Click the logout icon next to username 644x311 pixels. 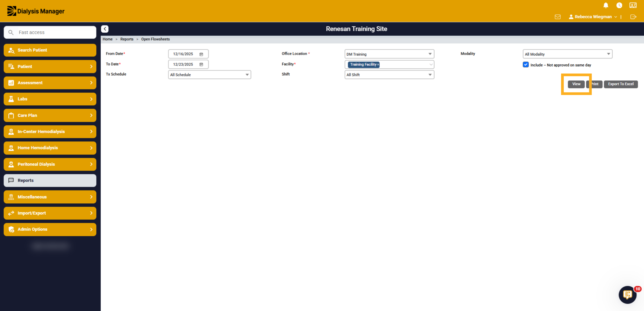[x=633, y=17]
